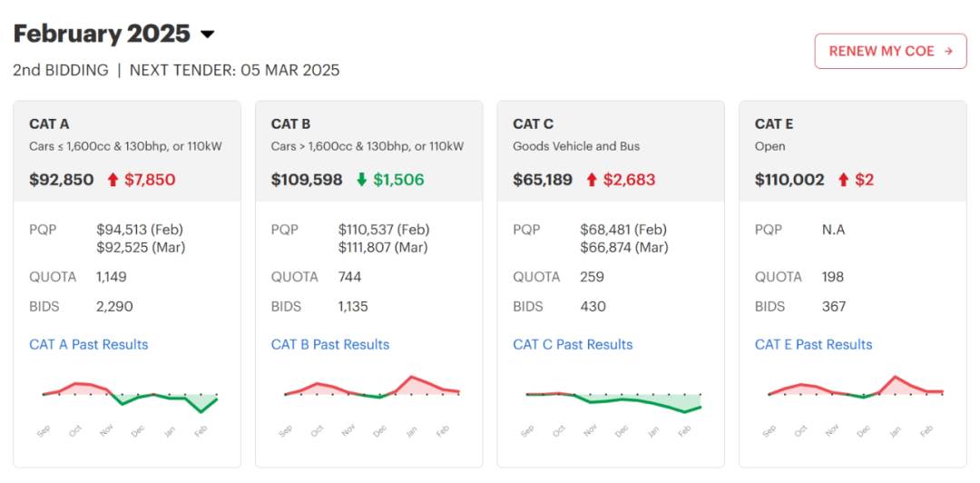
Task: Click the CAT E red up arrow
Action: click(843, 180)
